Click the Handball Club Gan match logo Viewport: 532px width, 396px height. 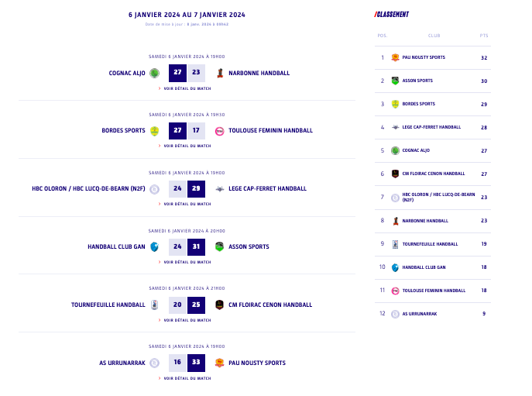(x=154, y=246)
